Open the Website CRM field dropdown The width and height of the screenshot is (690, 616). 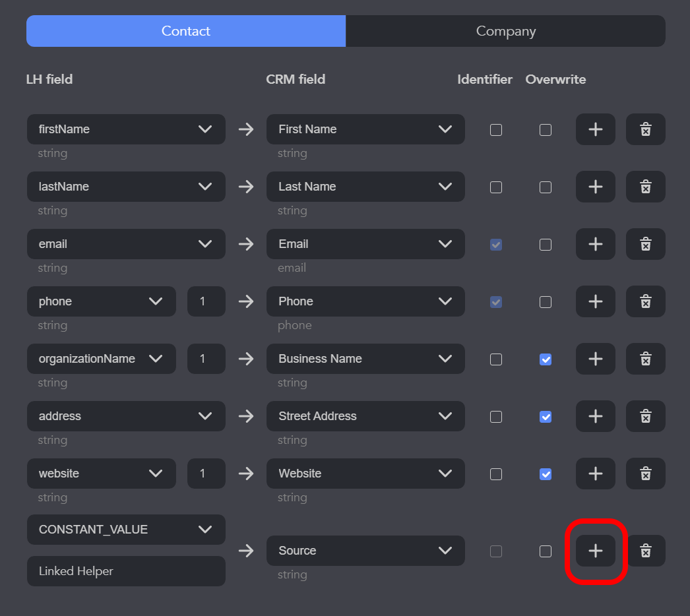tap(365, 474)
